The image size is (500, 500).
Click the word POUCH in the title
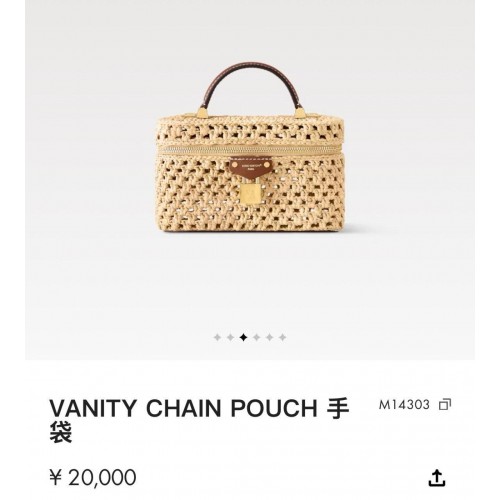274,408
